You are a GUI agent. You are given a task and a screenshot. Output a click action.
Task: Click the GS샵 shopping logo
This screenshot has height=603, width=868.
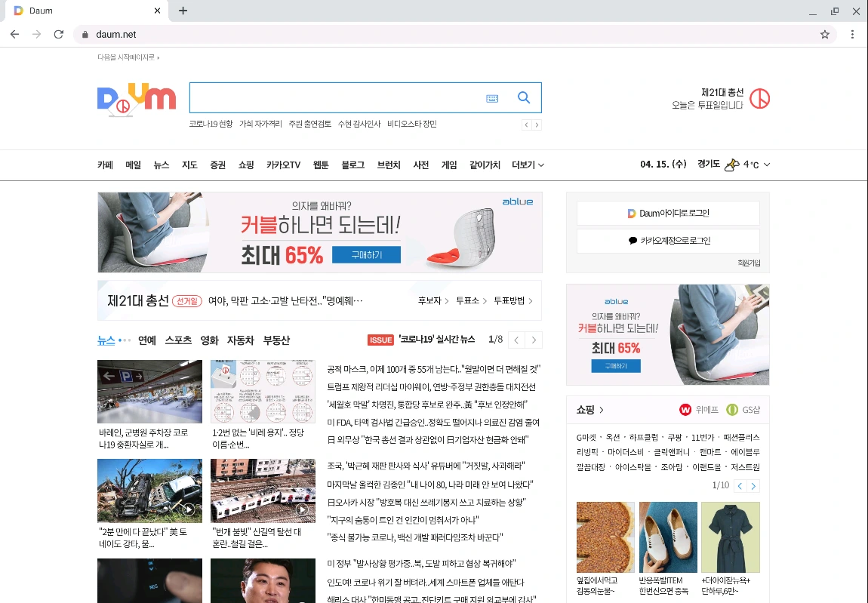tap(743, 410)
